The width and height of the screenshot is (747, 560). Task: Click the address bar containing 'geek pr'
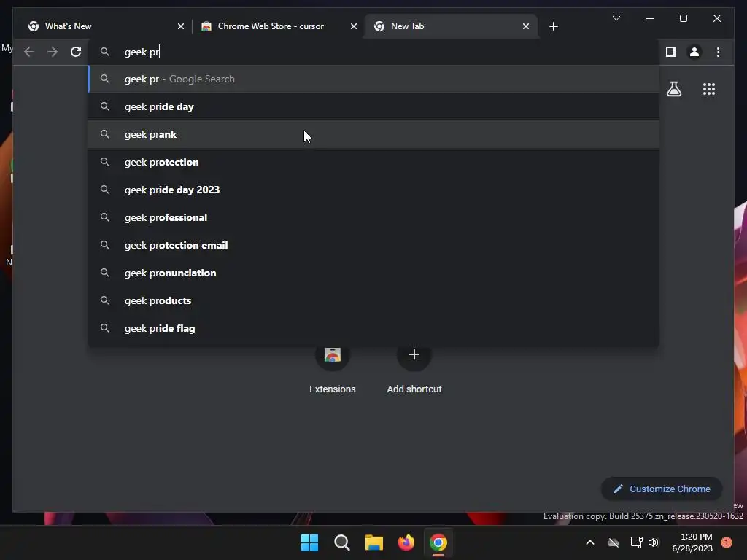coord(374,52)
